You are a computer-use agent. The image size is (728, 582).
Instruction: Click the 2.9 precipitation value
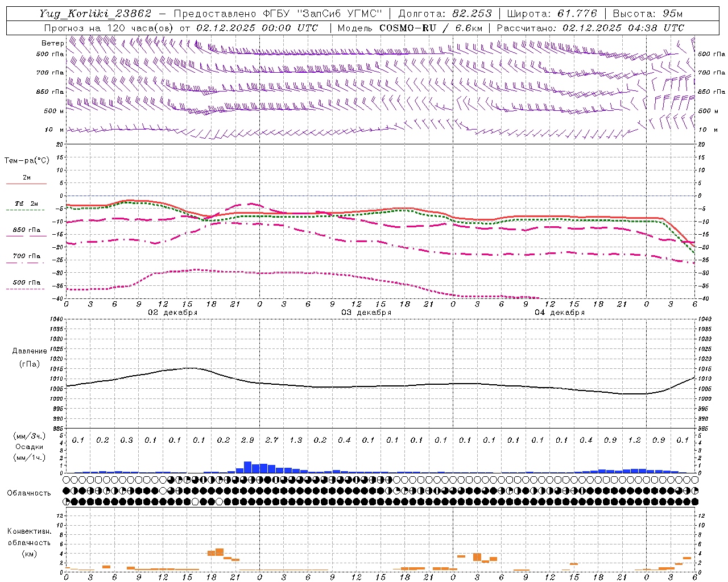(x=247, y=440)
